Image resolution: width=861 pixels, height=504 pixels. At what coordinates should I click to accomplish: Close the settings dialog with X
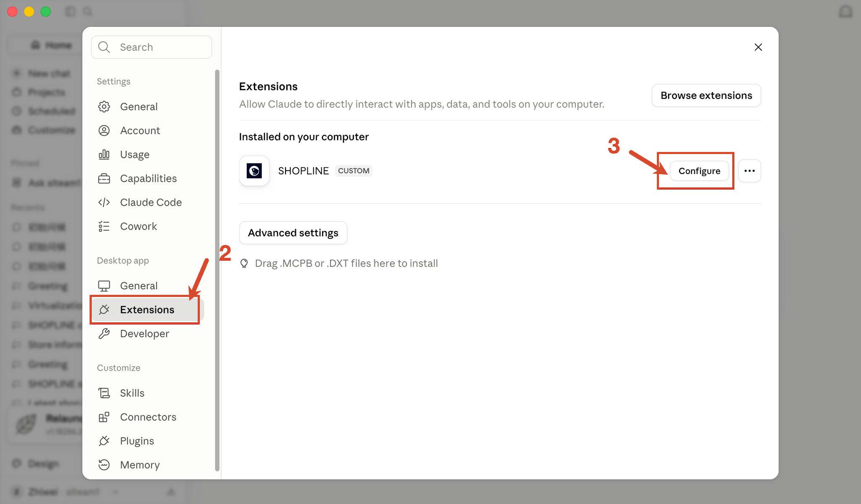click(x=758, y=47)
